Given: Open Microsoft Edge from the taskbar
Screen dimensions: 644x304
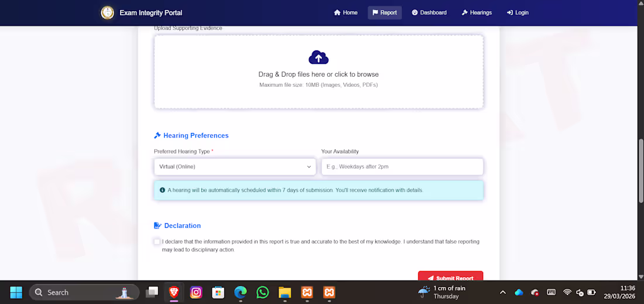Looking at the screenshot, I should point(241,292).
